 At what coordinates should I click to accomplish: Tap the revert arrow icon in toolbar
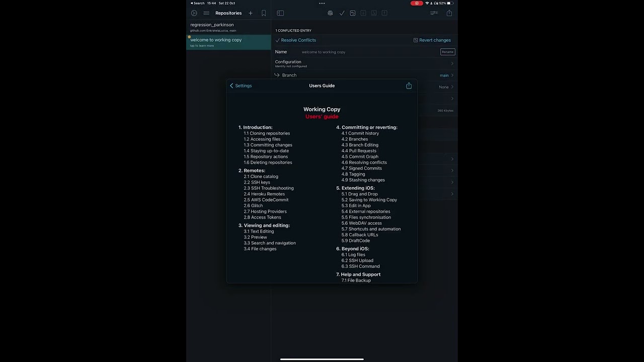(x=353, y=13)
